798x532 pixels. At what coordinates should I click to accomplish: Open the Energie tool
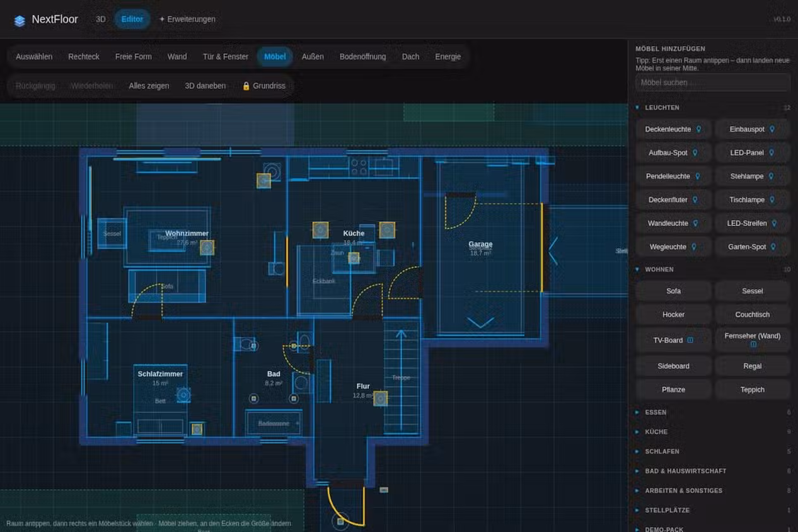click(448, 57)
